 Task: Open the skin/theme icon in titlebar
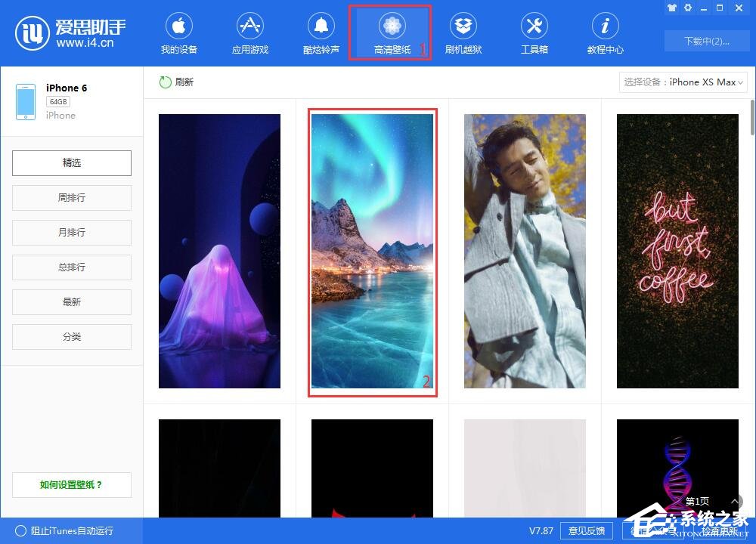[x=671, y=8]
